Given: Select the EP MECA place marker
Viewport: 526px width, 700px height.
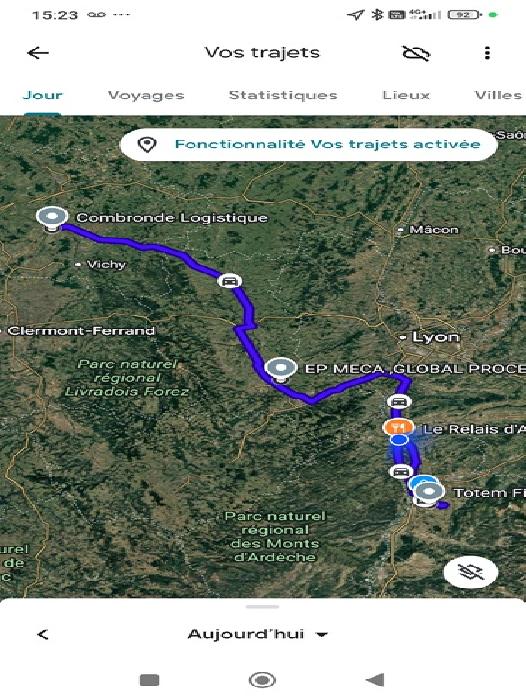Looking at the screenshot, I should click(x=280, y=370).
